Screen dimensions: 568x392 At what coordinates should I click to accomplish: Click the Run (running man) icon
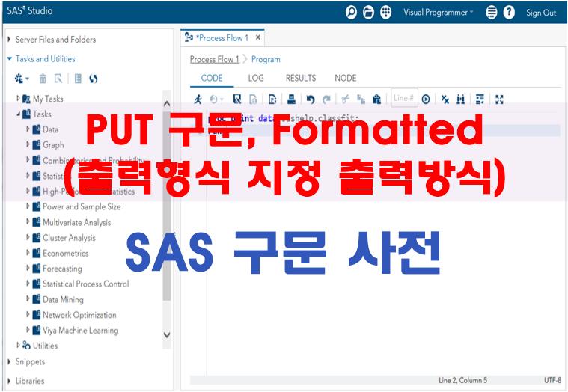198,99
